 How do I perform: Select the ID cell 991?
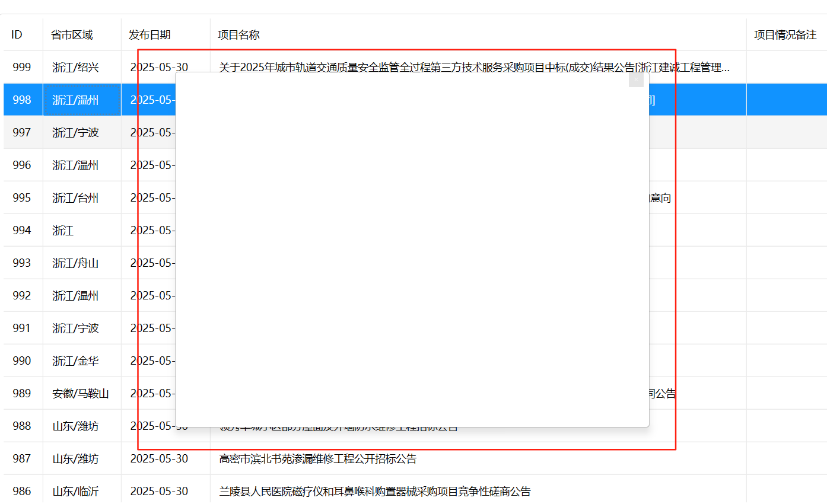coord(22,328)
